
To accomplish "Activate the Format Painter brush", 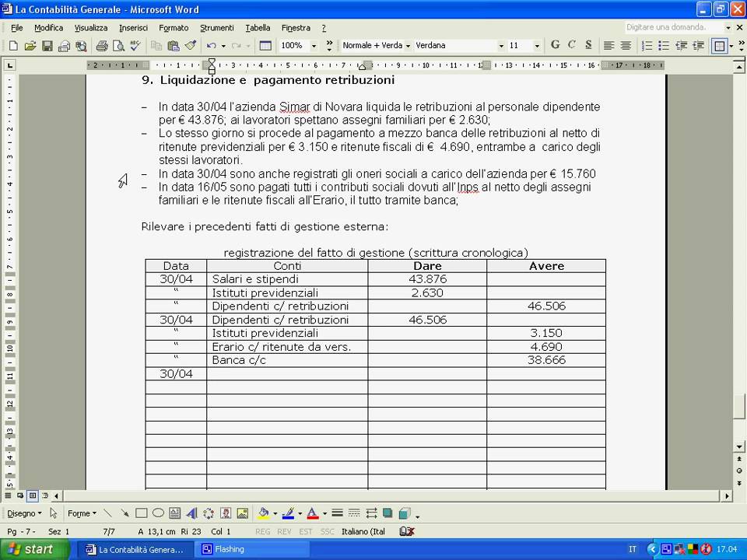I will pos(191,46).
